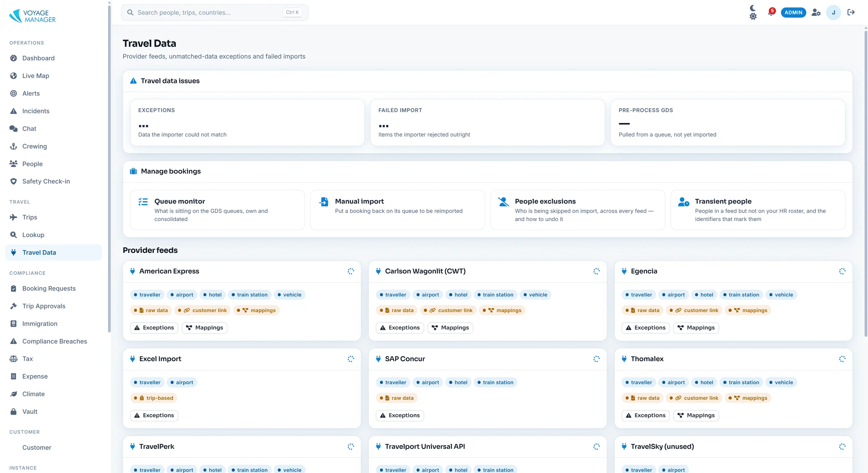Open Customer in sidebar

click(x=54, y=447)
